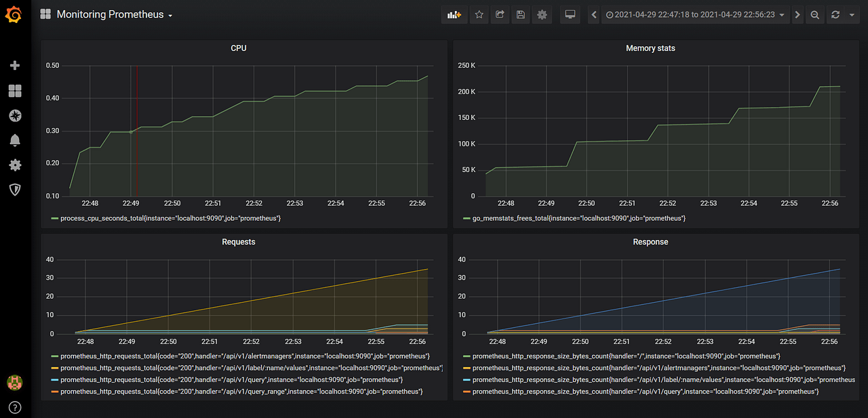Open the Configuration gear in sidebar
Viewport: 868px width, 418px height.
[x=15, y=165]
